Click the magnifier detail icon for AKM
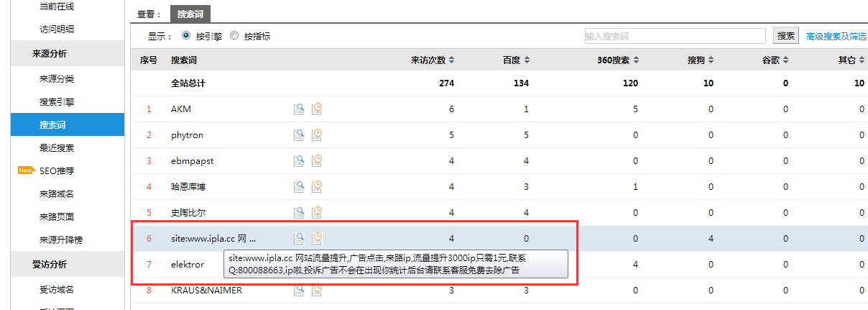 [299, 109]
